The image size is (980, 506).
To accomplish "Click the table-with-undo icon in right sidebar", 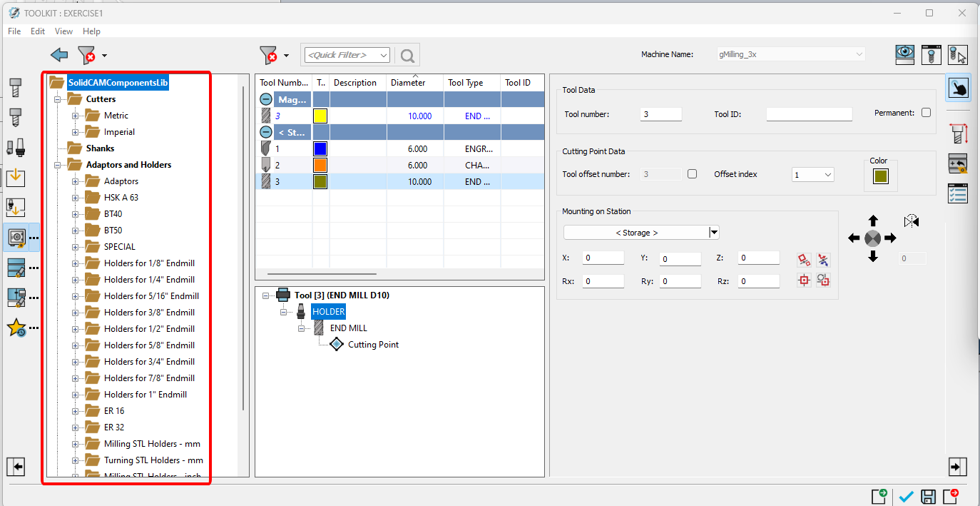I will tap(958, 163).
